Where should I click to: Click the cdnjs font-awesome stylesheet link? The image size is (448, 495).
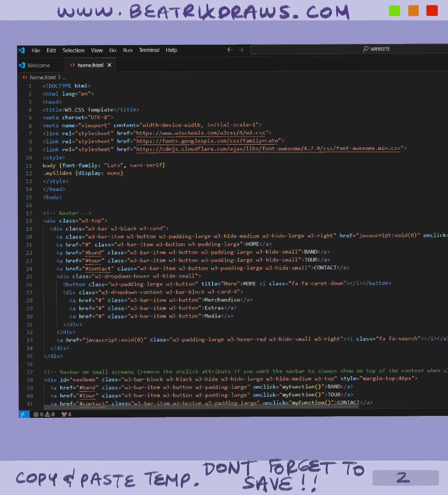pyautogui.click(x=268, y=149)
